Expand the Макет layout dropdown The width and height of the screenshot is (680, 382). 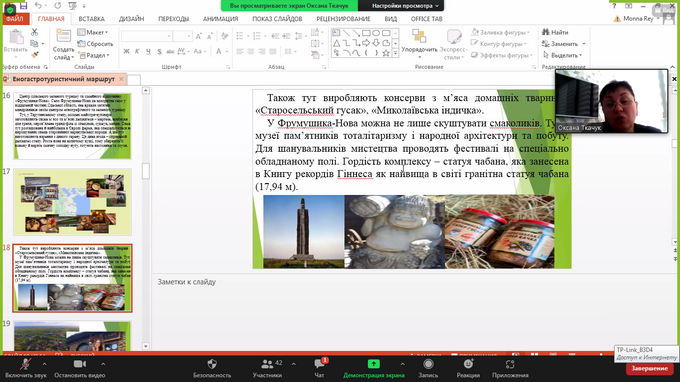click(x=93, y=32)
